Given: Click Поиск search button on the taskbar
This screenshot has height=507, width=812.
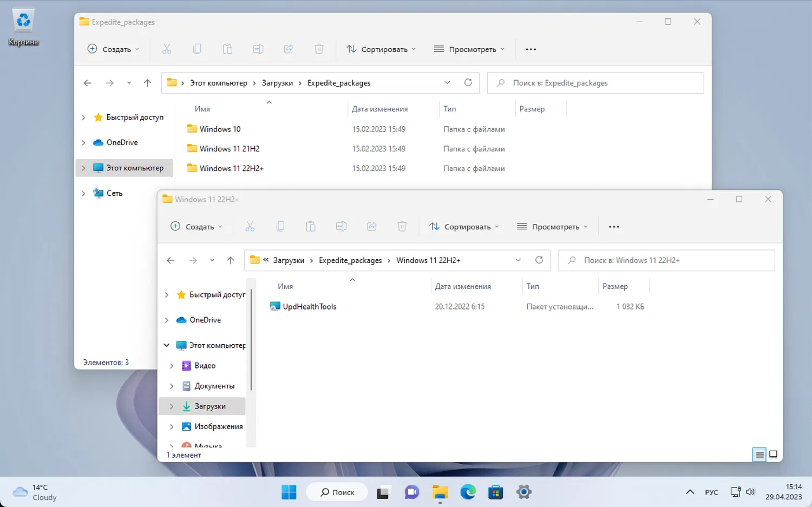Looking at the screenshot, I should pyautogui.click(x=337, y=492).
